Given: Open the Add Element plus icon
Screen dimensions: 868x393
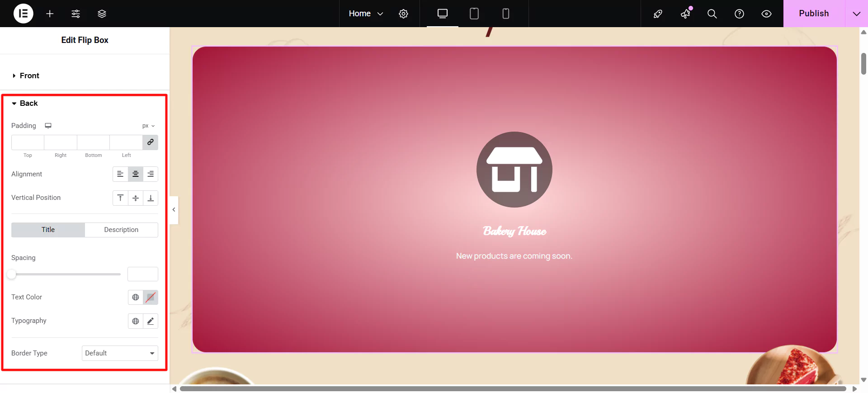Looking at the screenshot, I should click(x=50, y=14).
